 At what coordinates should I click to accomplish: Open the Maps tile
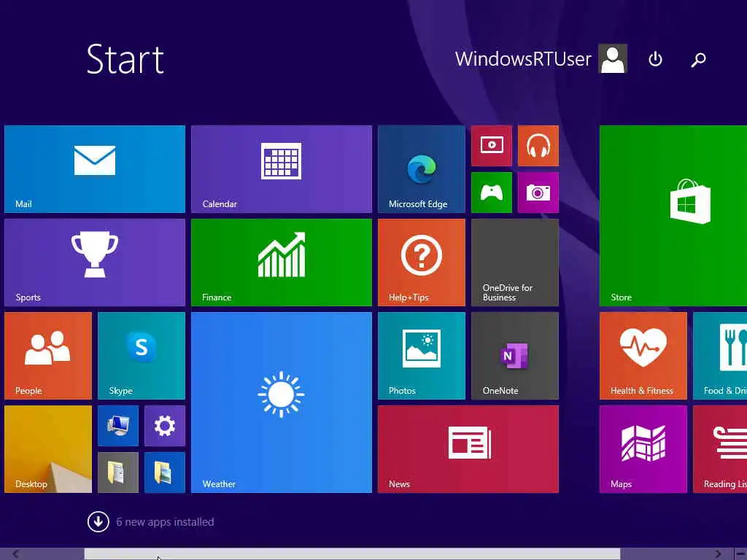[x=643, y=449]
